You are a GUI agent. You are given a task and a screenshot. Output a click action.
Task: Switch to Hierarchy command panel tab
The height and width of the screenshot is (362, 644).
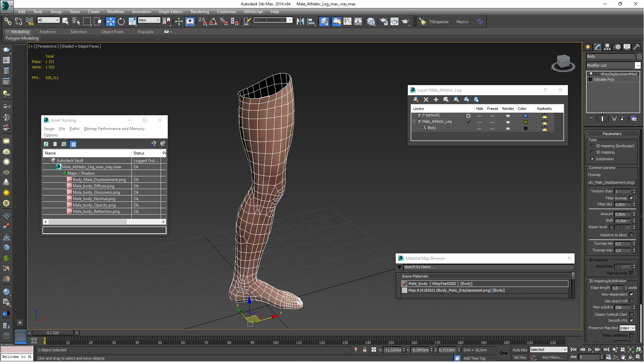[x=607, y=47]
